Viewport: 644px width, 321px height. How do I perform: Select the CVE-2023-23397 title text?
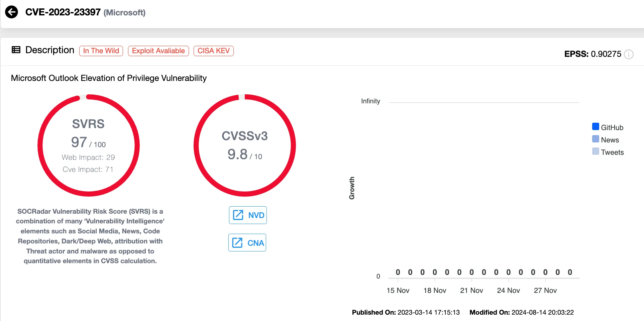[63, 12]
